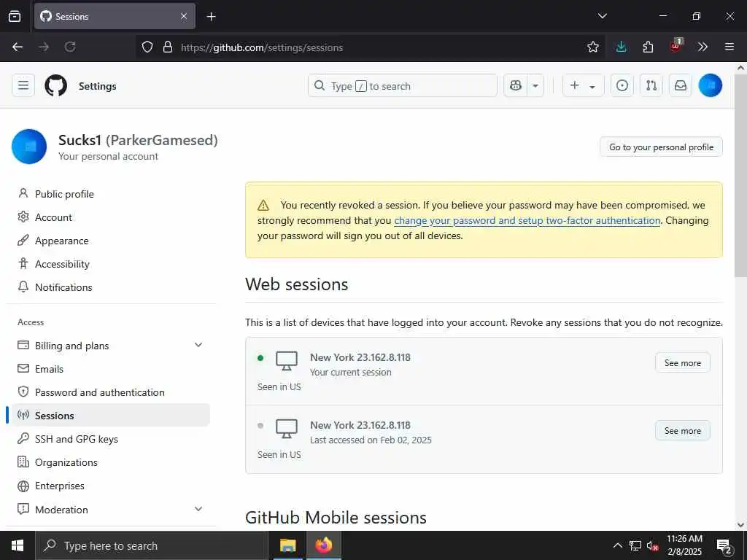Go to Password and authentication settings
This screenshot has height=560, width=747.
[100, 392]
